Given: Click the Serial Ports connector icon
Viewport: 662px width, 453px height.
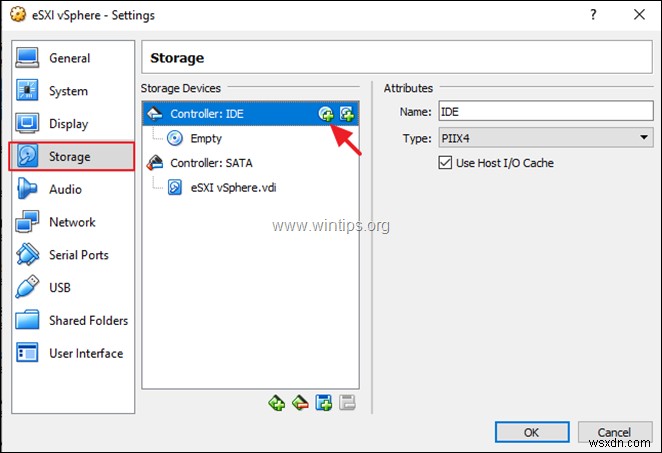Looking at the screenshot, I should tap(27, 254).
